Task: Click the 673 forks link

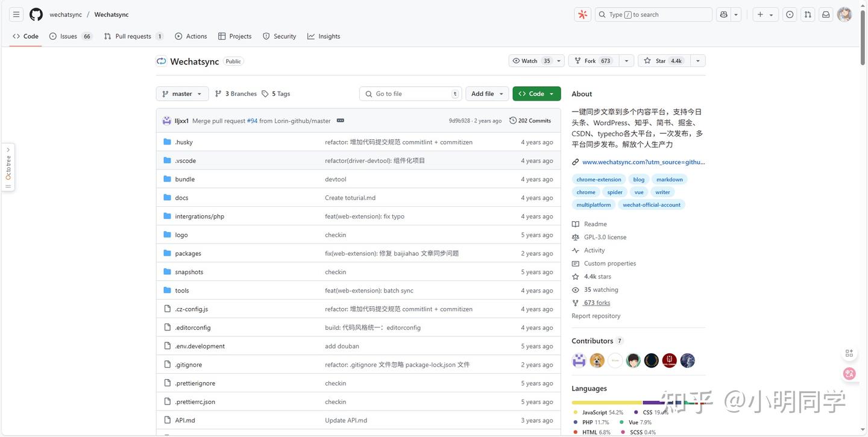Action: [596, 303]
